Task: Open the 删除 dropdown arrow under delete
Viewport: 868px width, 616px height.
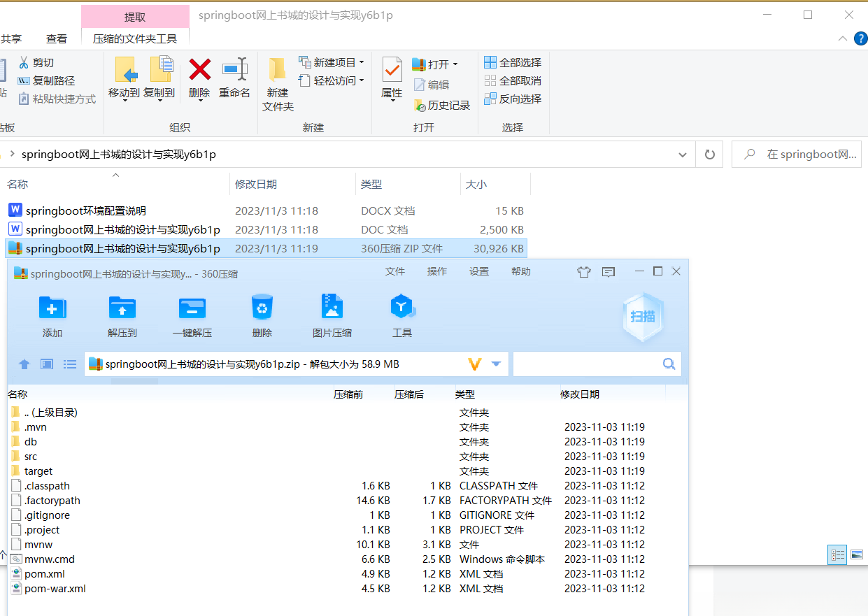Action: coord(200,101)
